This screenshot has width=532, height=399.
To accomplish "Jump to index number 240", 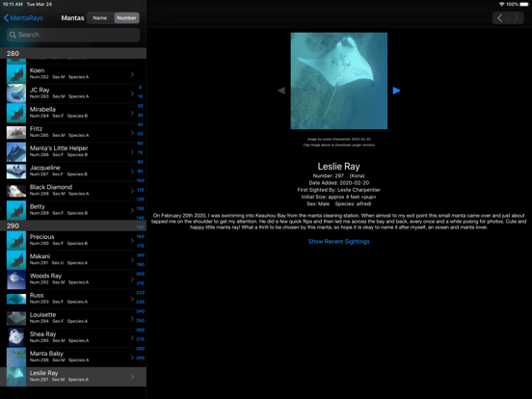I will click(x=140, y=311).
